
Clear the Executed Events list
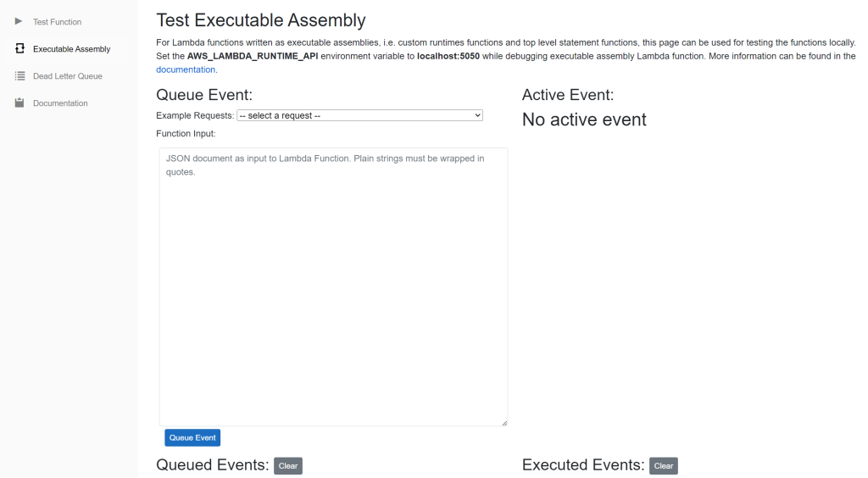pyautogui.click(x=663, y=466)
